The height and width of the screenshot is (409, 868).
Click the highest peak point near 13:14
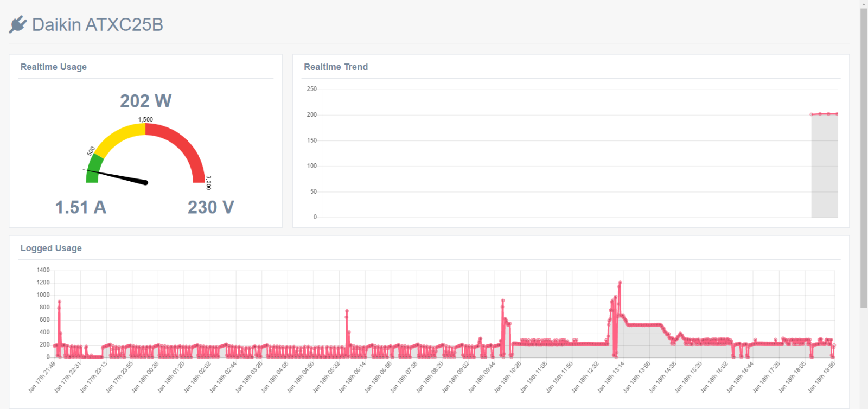coord(620,283)
